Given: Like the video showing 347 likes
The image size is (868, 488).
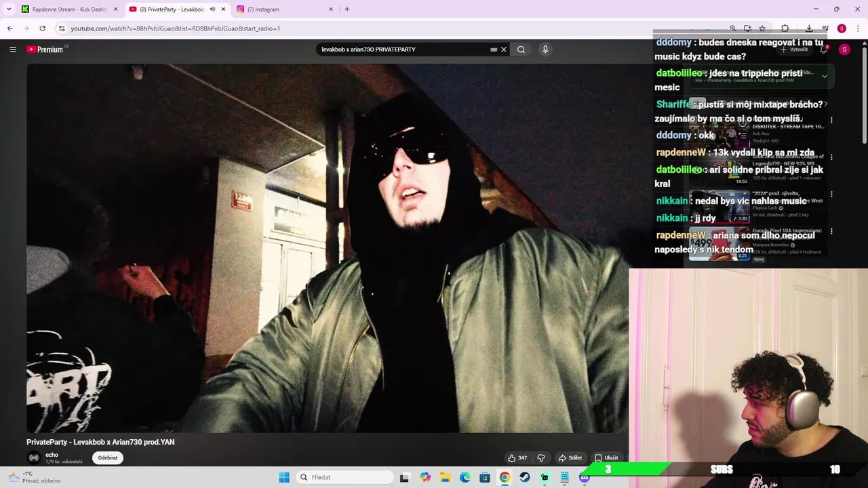Looking at the screenshot, I should tap(517, 457).
